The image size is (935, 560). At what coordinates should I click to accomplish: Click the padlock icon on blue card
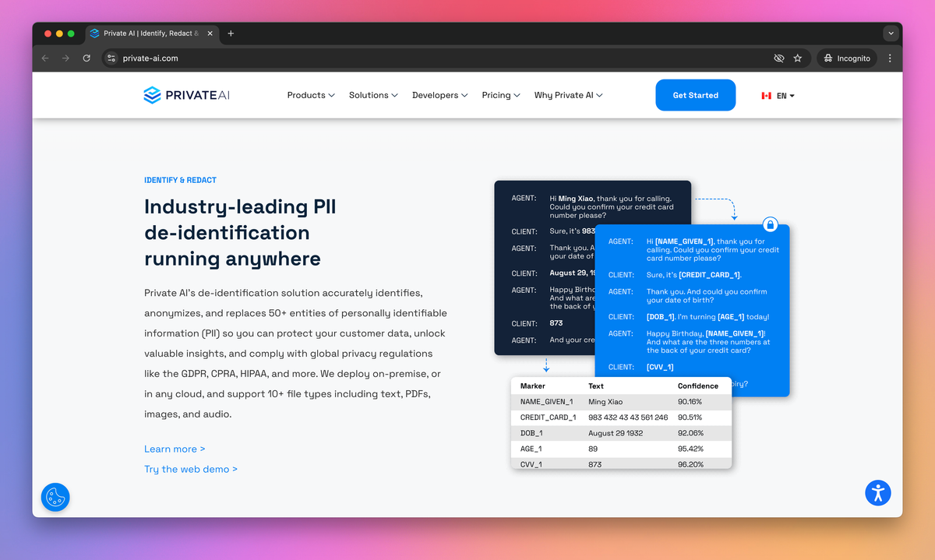pyautogui.click(x=771, y=224)
